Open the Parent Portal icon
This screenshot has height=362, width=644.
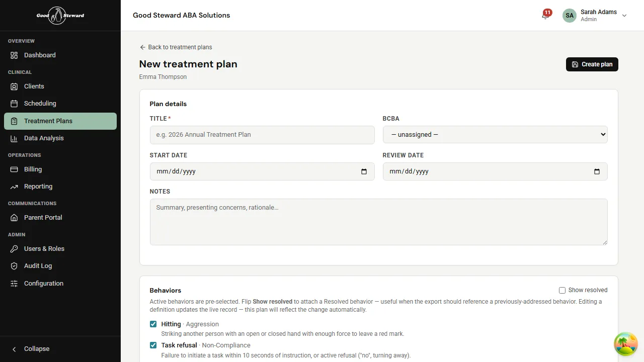point(14,217)
